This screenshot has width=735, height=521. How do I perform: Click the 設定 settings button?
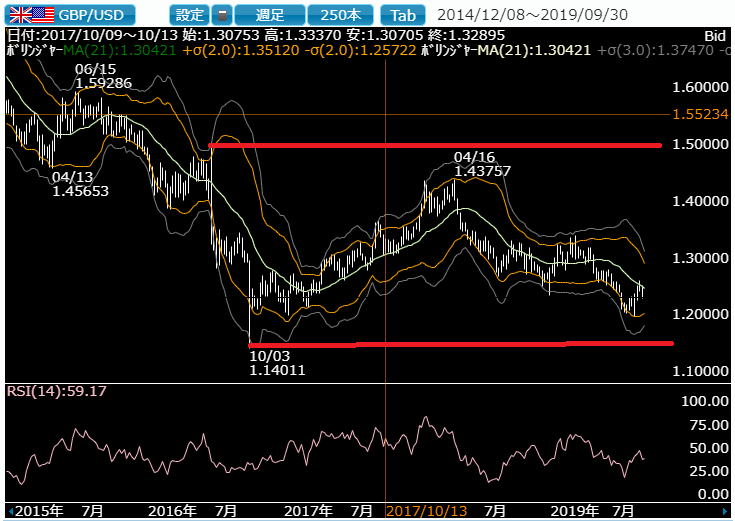pyautogui.click(x=189, y=15)
